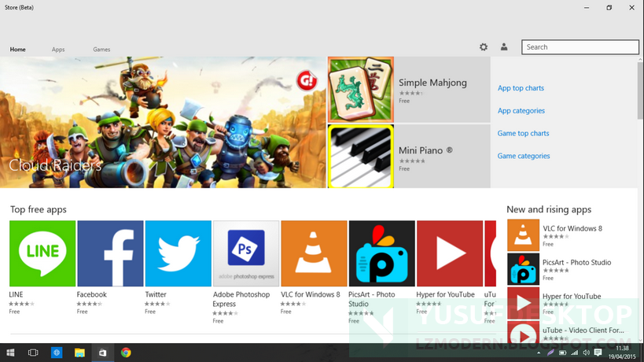
Task: Open the Windows Start button
Action: coord(11,353)
